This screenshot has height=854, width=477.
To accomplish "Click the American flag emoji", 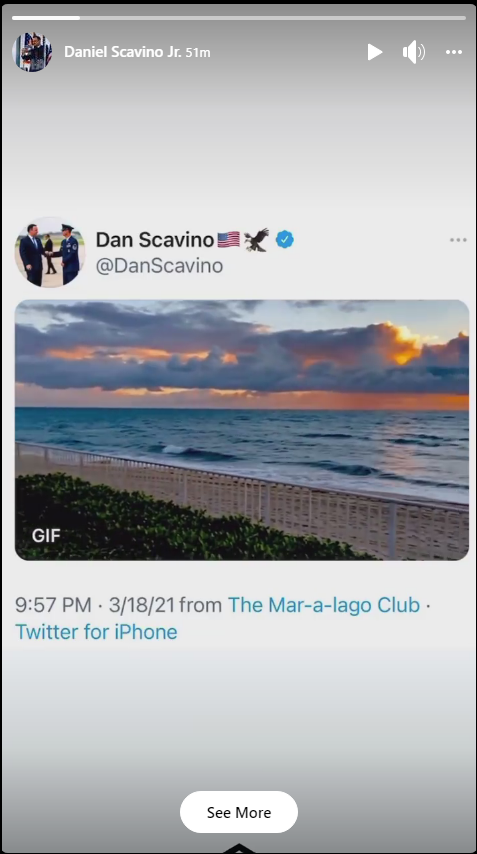I will [229, 240].
